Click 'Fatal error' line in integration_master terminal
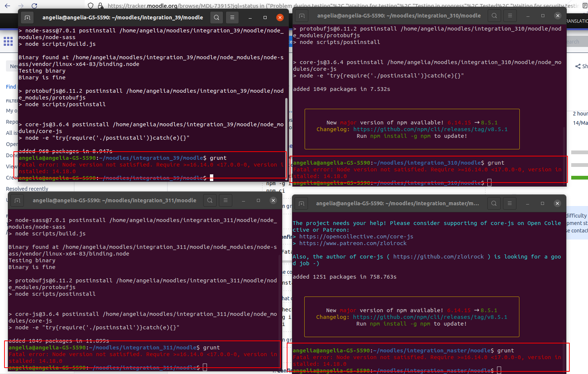The image size is (588, 374). tap(427, 361)
